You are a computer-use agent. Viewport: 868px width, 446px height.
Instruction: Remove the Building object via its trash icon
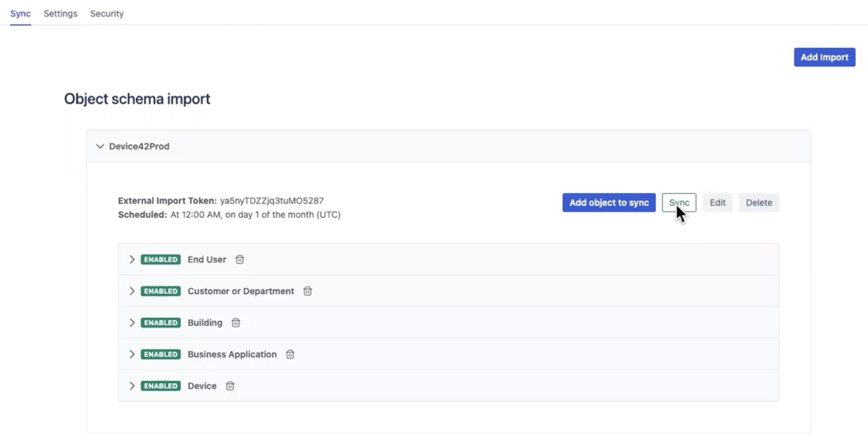pyautogui.click(x=236, y=323)
